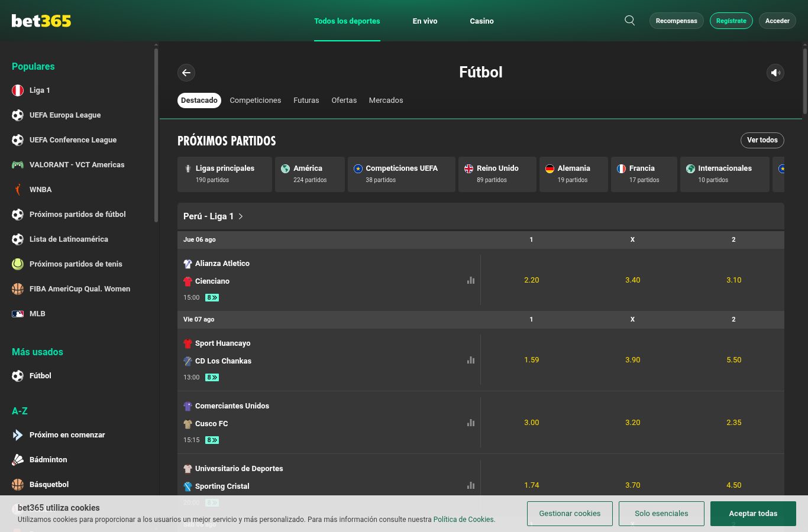Click Gestionar cookies button

pyautogui.click(x=570, y=514)
